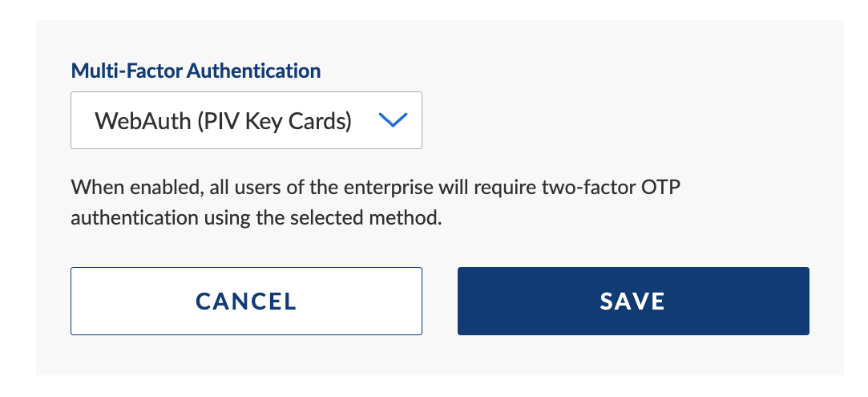The height and width of the screenshot is (397, 868).
Task: Click the "WebAuth (PIV Key Cards)" selected value
Action: point(223,121)
